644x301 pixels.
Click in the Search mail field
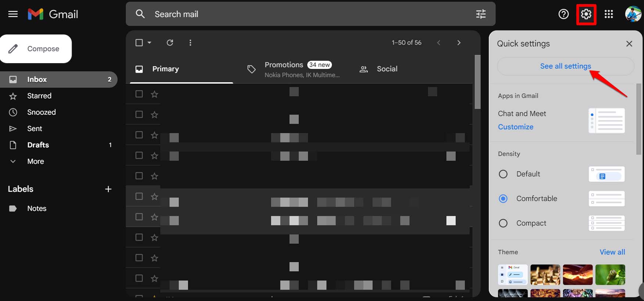(311, 14)
